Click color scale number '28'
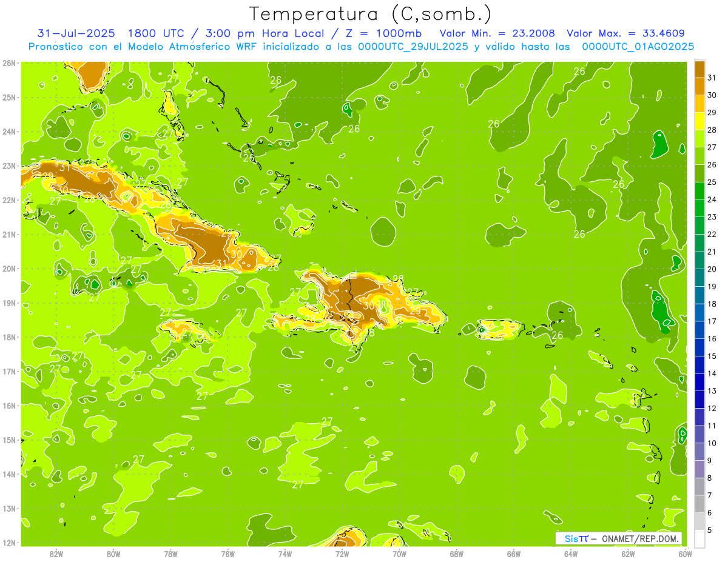Viewport: 728px width, 562px height. point(713,130)
